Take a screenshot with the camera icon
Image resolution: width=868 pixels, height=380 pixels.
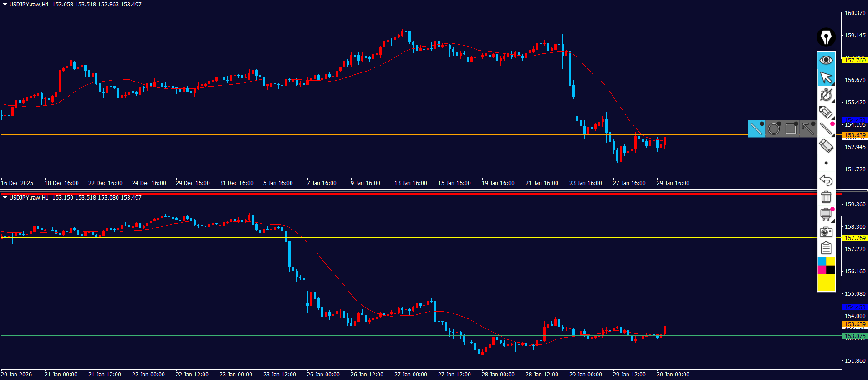pyautogui.click(x=826, y=232)
